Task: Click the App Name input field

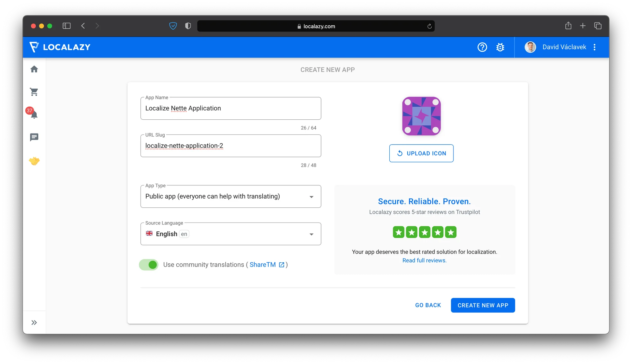Action: click(x=231, y=108)
